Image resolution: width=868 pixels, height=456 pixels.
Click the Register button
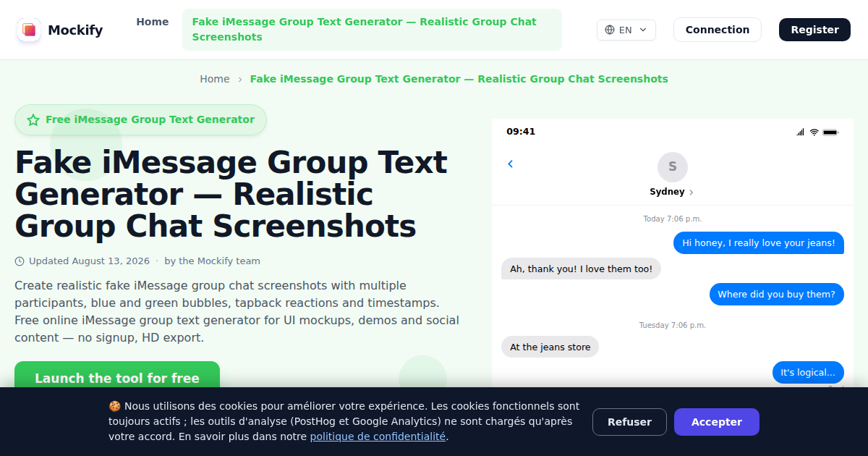(814, 30)
